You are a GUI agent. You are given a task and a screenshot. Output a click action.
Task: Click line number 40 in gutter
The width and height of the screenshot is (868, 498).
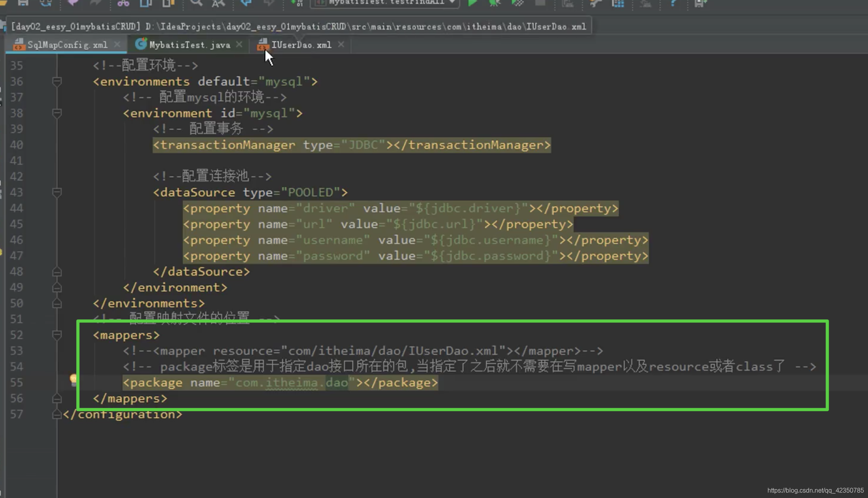16,145
